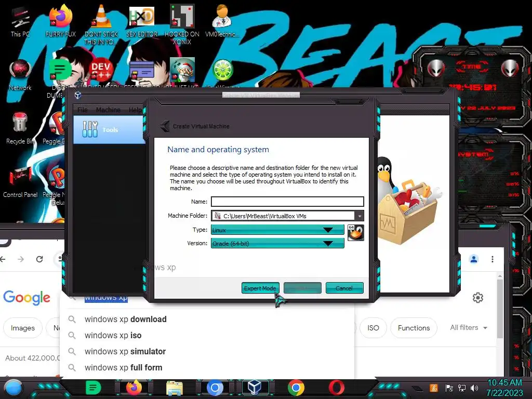Open the Version dropdown showing Oracle (64-bit)
Screen dimensions: 532x399
coord(277,243)
